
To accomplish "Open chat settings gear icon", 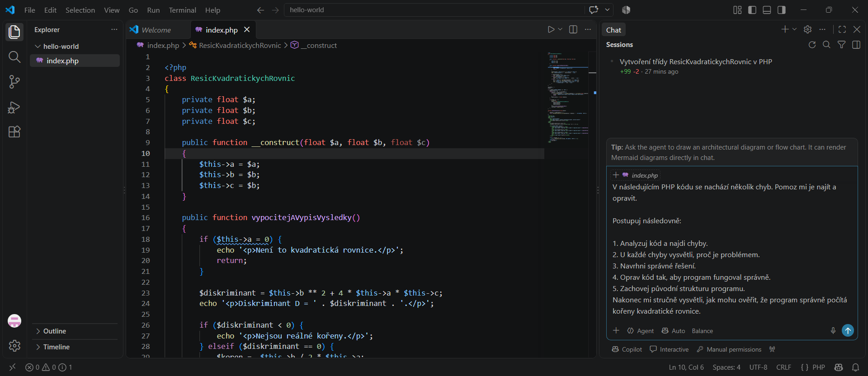I will point(807,29).
